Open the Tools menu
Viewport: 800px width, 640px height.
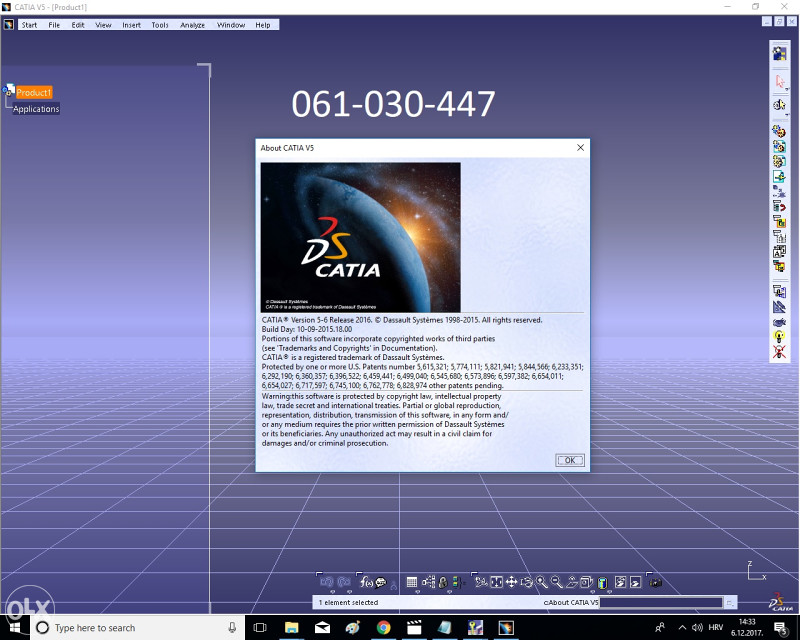(x=160, y=25)
